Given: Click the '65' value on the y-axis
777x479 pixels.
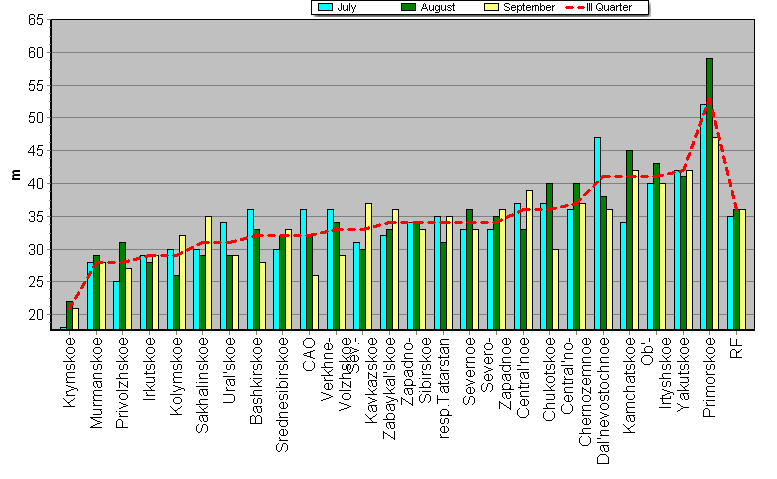Looking at the screenshot, I should click(36, 20).
